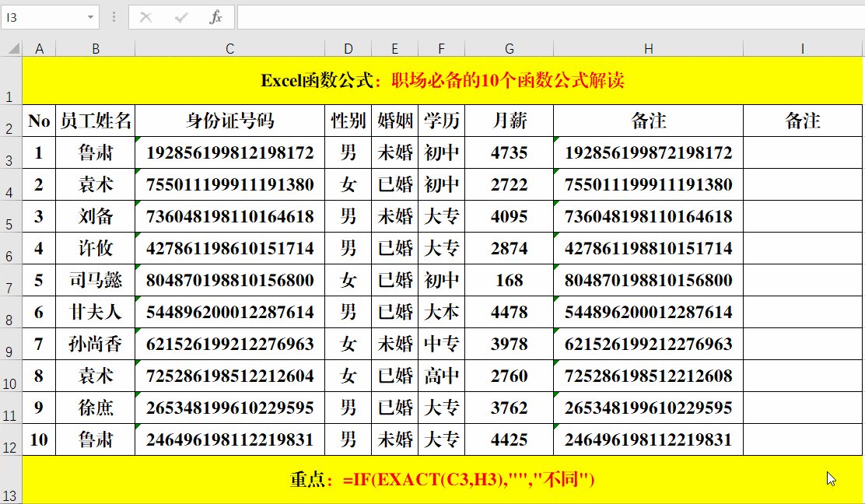Select the 学历 column header cell
This screenshot has height=504, width=865.
pos(441,121)
